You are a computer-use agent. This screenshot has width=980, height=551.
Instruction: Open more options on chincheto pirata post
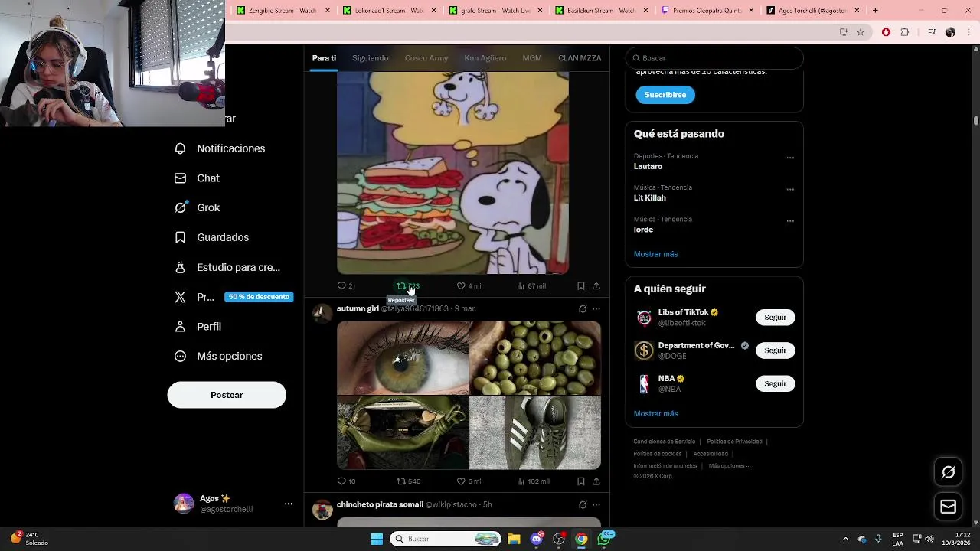tap(596, 505)
